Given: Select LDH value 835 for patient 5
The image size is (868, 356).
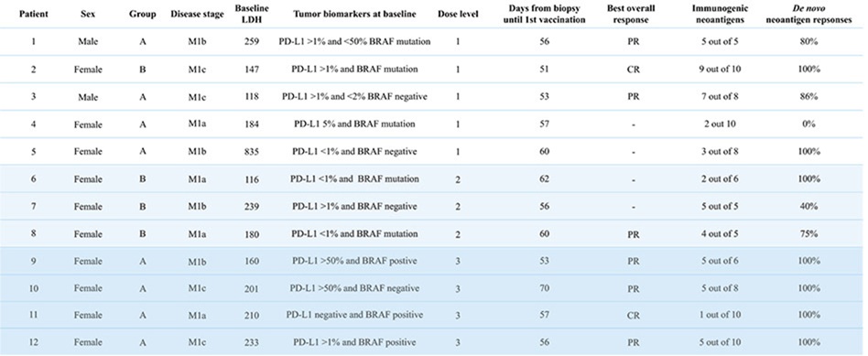Looking at the screenshot, I should 251,151.
